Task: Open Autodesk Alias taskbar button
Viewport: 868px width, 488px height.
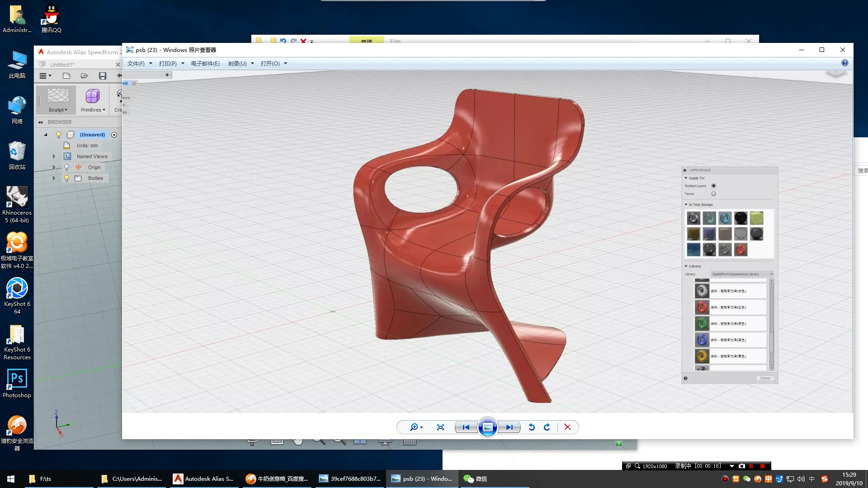Action: (204, 479)
